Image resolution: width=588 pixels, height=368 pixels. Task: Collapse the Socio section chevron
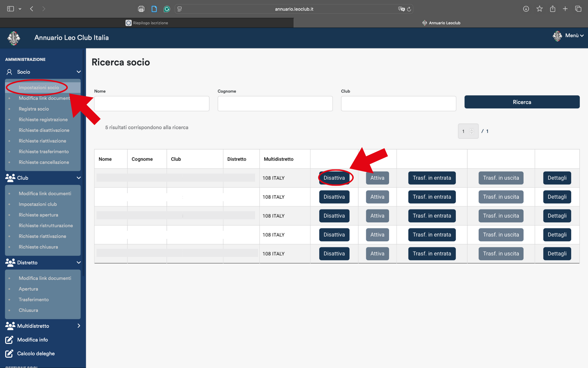[78, 72]
